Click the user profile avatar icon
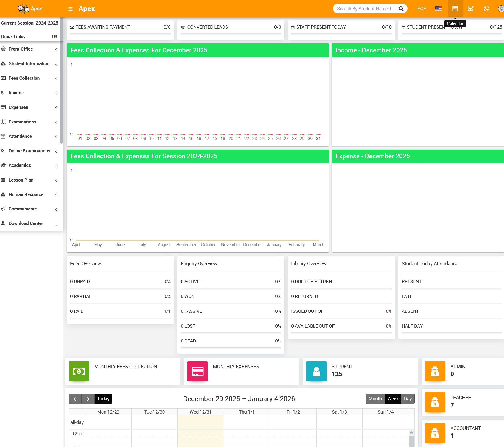Image resolution: width=504 pixels, height=447 pixels. (500, 9)
